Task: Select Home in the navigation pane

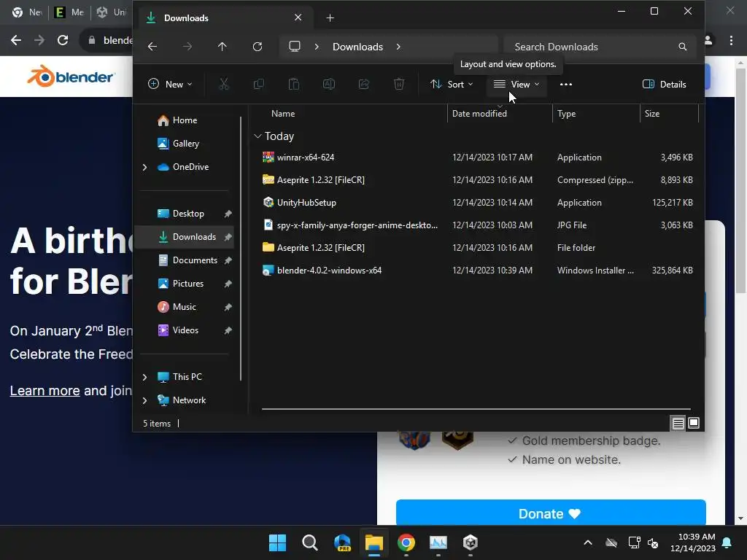Action: click(x=185, y=120)
